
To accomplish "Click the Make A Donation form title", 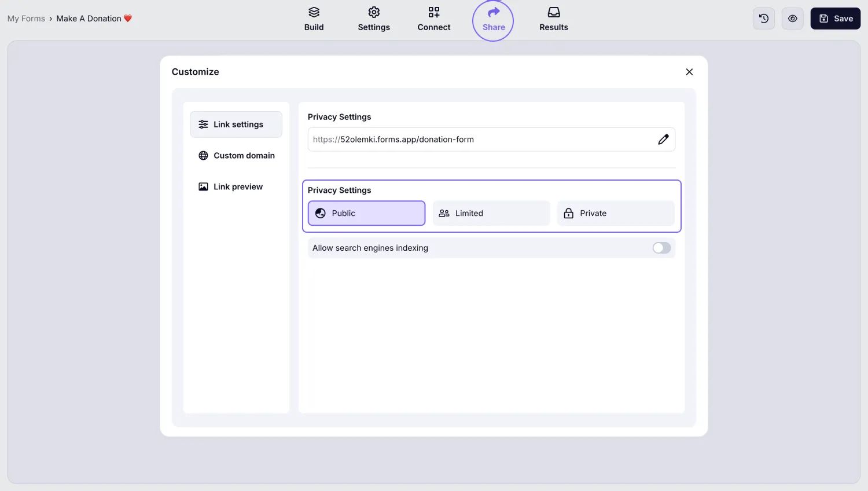I will [x=89, y=19].
